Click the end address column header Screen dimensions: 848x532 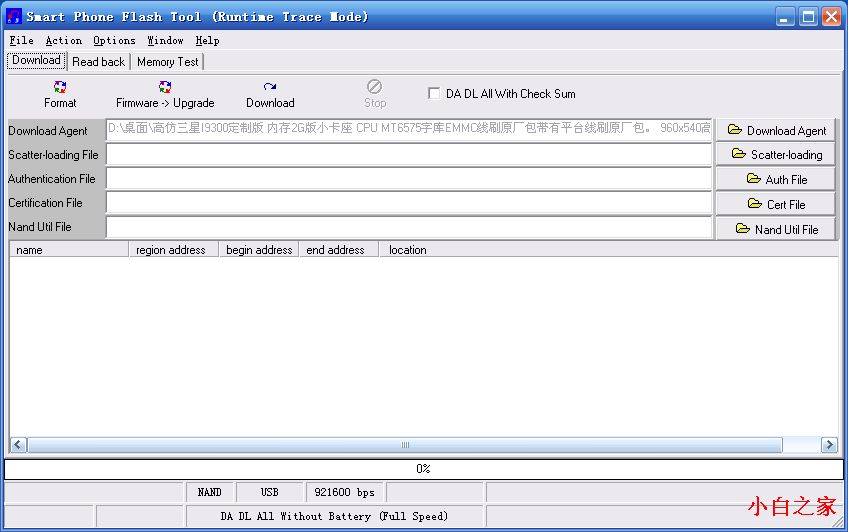pyautogui.click(x=339, y=250)
